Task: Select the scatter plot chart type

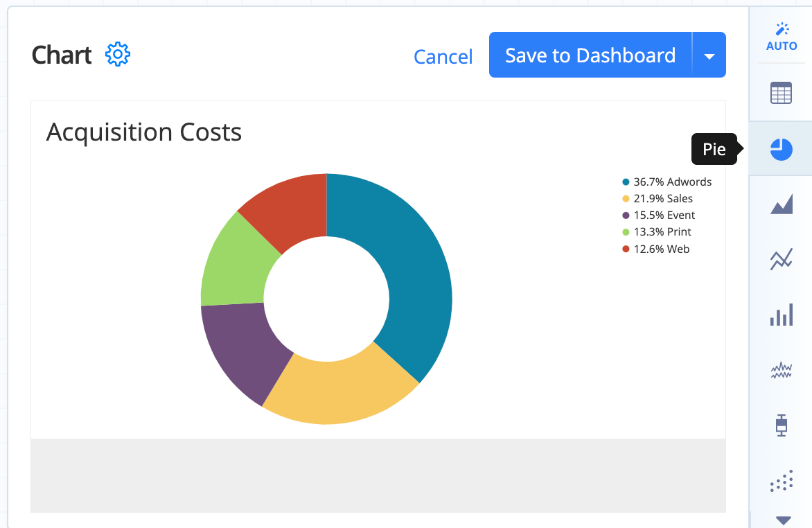Action: (x=782, y=481)
